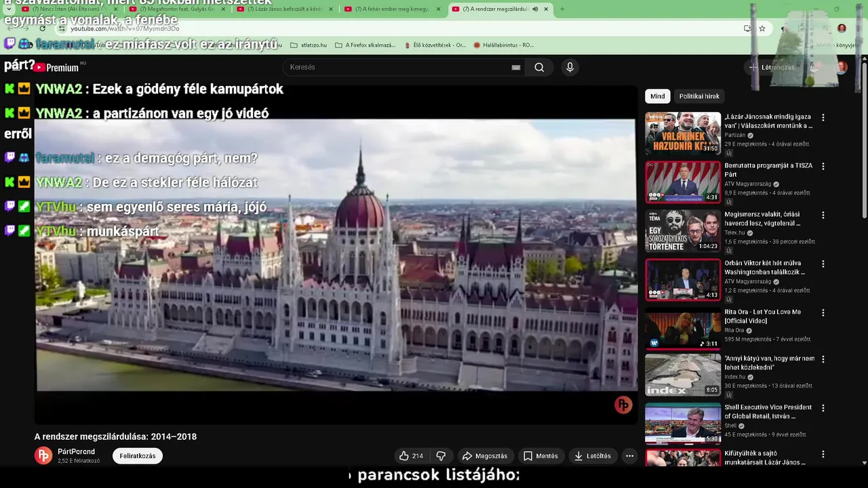
Task: Open the Orbán Viktor Washington video thumbnail
Action: click(x=683, y=279)
